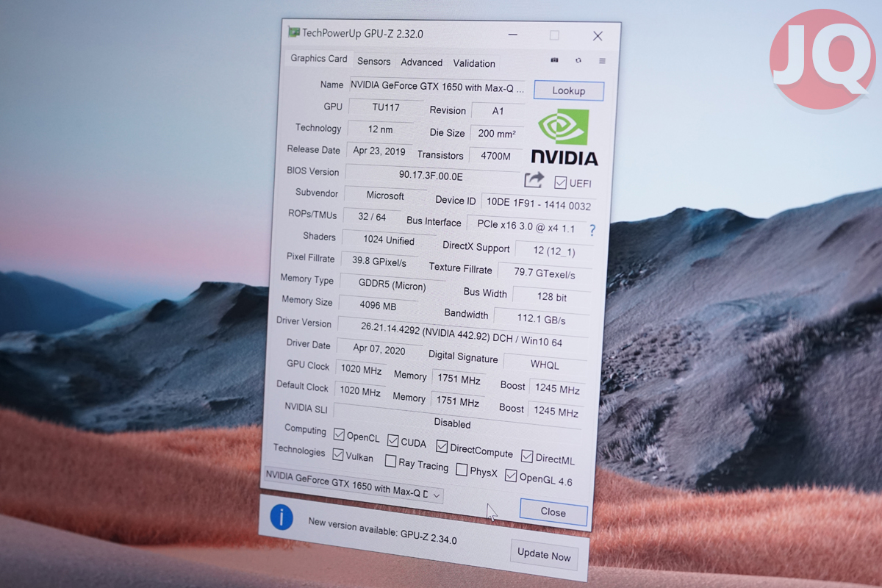Screen dimensions: 882x588
Task: Click the Update Now button
Action: (544, 554)
